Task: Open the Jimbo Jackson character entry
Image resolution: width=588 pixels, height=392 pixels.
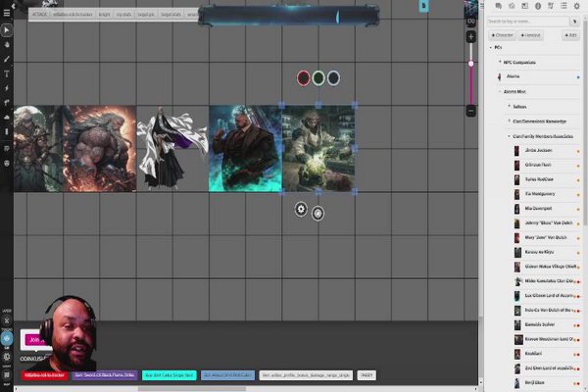Action: [x=546, y=150]
